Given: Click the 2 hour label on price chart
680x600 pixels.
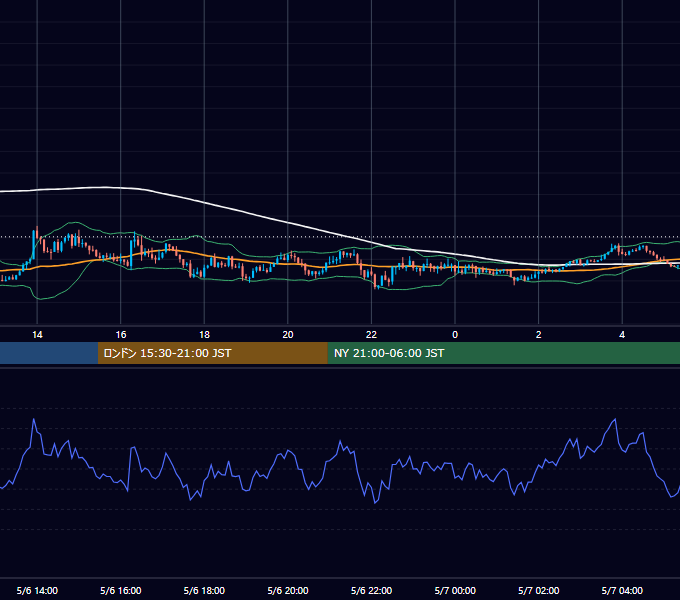Looking at the screenshot, I should 539,335.
